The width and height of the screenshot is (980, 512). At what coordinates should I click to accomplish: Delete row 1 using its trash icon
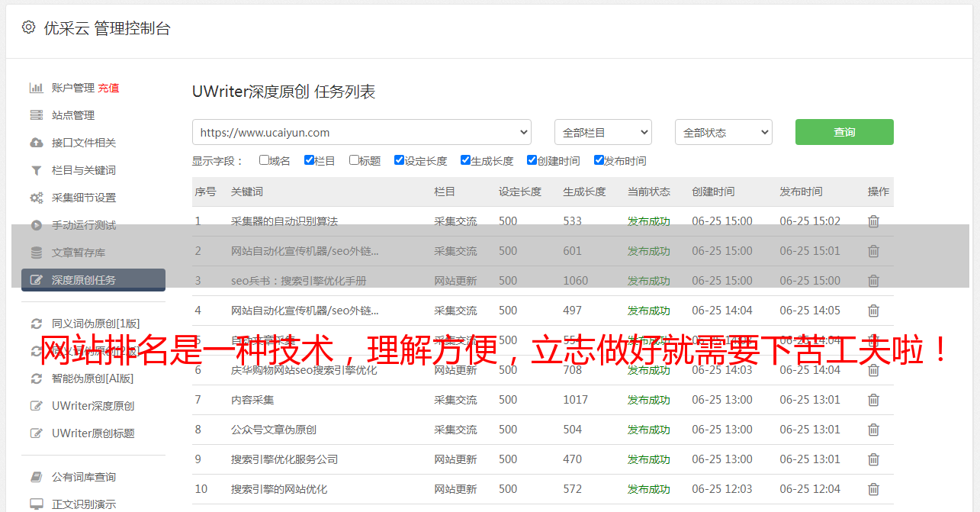pos(873,221)
